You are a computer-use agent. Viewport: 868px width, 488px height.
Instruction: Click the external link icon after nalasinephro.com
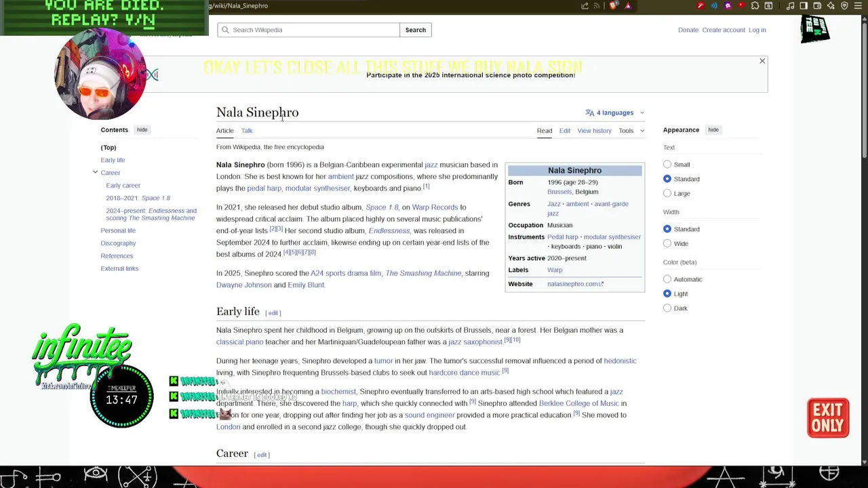coord(601,284)
